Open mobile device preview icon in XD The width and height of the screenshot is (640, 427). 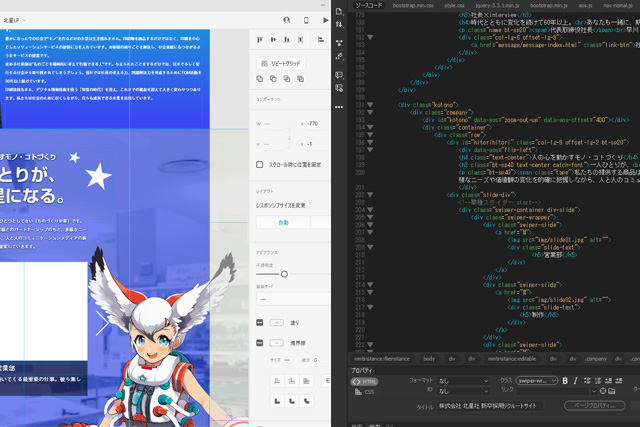(306, 20)
